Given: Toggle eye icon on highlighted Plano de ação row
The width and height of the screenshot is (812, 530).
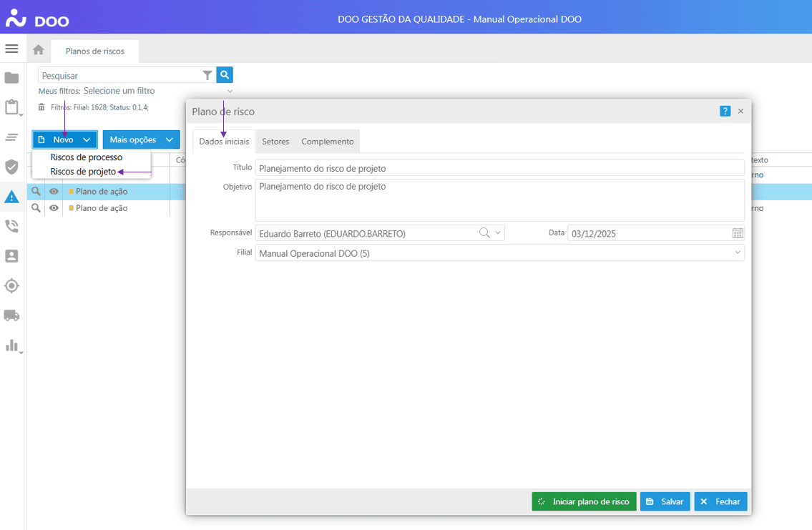Looking at the screenshot, I should point(54,192).
